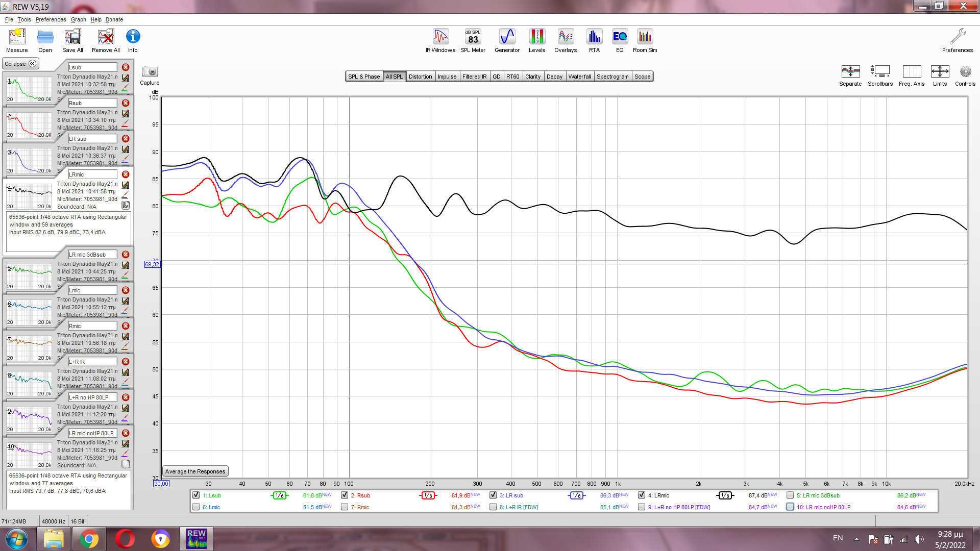Open smoothing selector for LRmic trace
Screen dimensions: 980x551
725,495
